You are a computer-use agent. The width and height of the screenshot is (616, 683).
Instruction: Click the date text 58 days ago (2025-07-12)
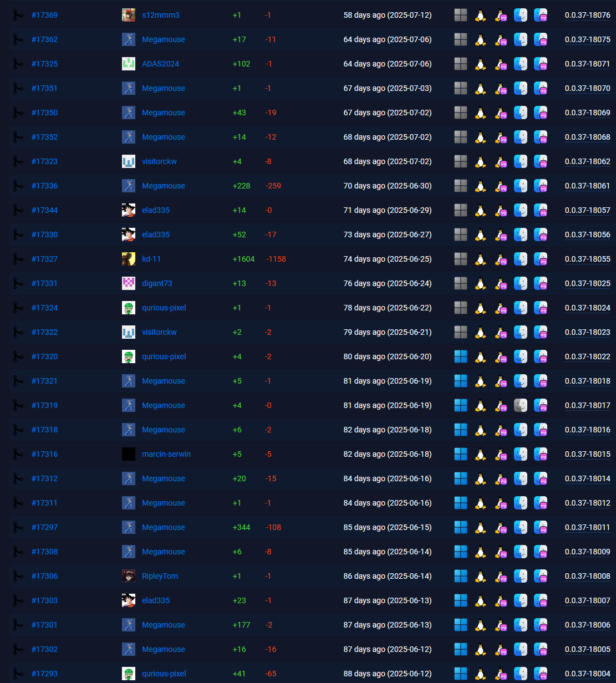(x=388, y=15)
